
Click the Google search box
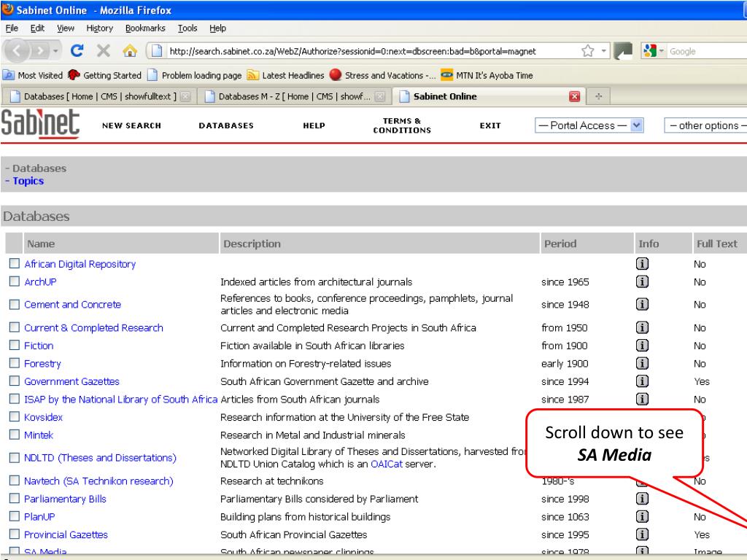click(707, 51)
